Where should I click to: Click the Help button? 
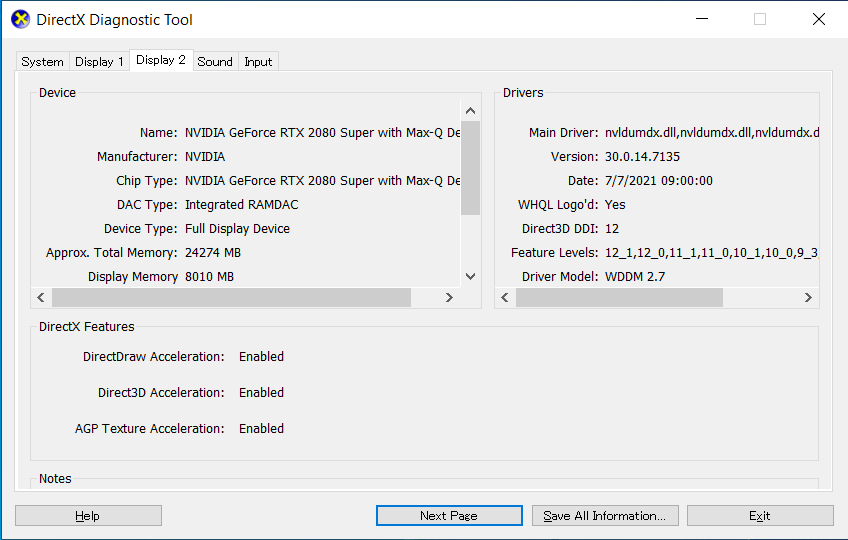[88, 516]
